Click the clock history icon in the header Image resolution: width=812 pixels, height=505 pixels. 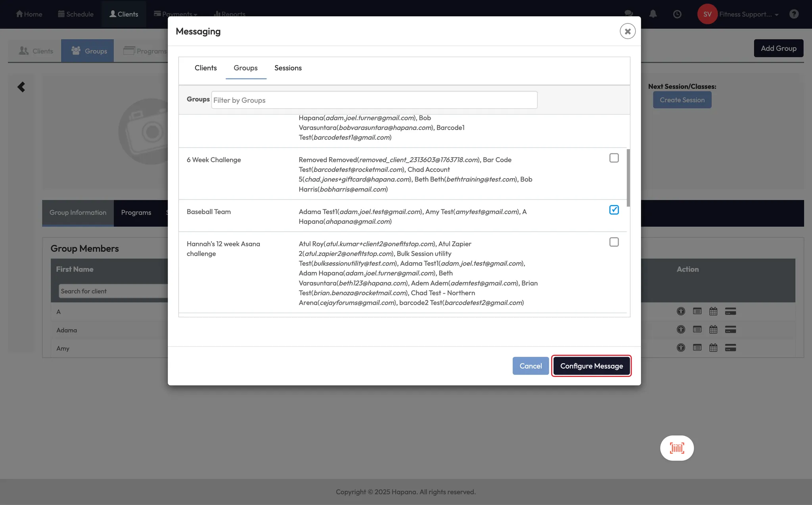click(x=677, y=14)
